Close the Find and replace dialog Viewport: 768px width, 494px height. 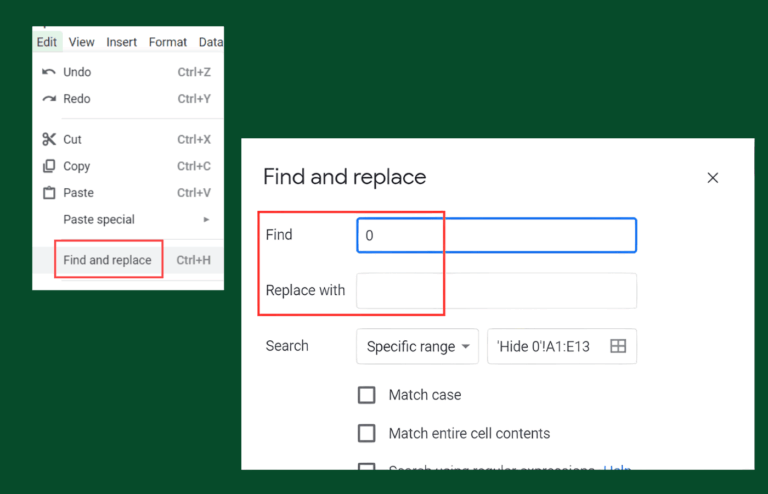tap(713, 178)
